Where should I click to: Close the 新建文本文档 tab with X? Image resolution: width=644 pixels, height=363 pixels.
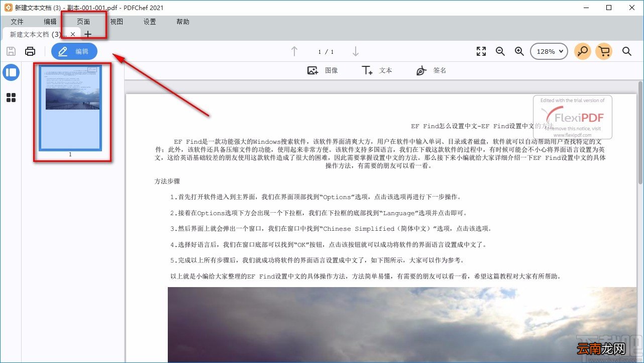(x=73, y=34)
